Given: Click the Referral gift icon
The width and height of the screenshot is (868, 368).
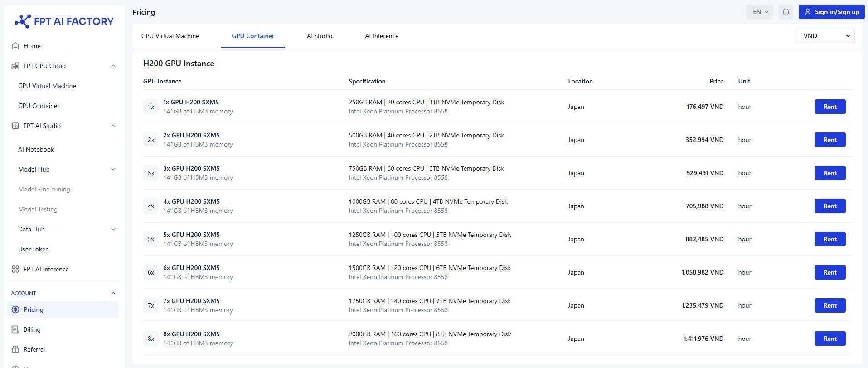Looking at the screenshot, I should (x=15, y=349).
